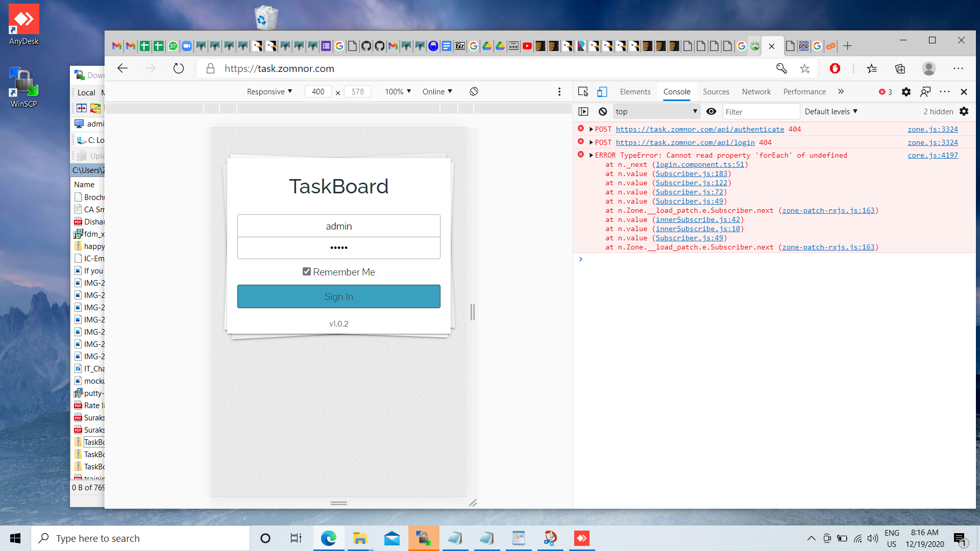Show the console sidebar panel

pyautogui.click(x=583, y=111)
